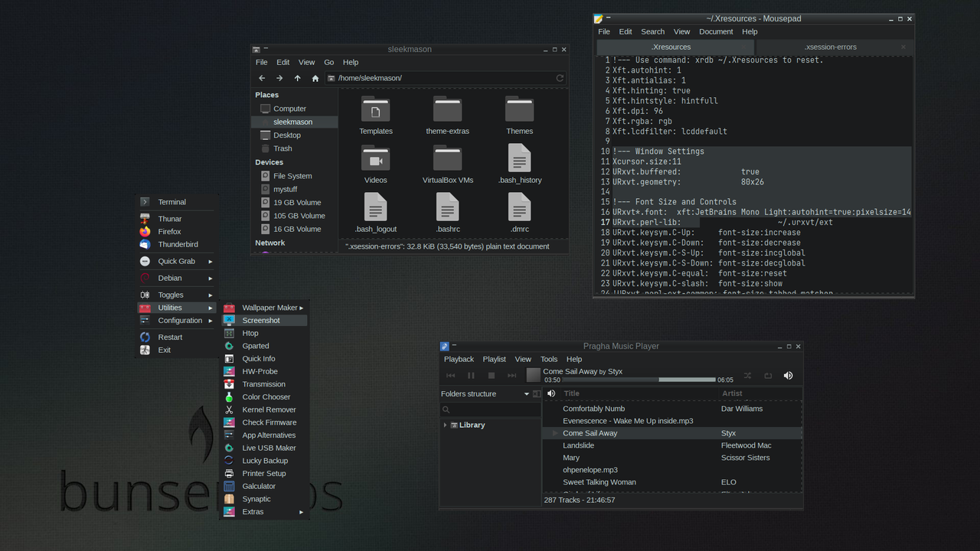Expand the Wallpaper Maker submenu
980x551 pixels.
[x=264, y=308]
